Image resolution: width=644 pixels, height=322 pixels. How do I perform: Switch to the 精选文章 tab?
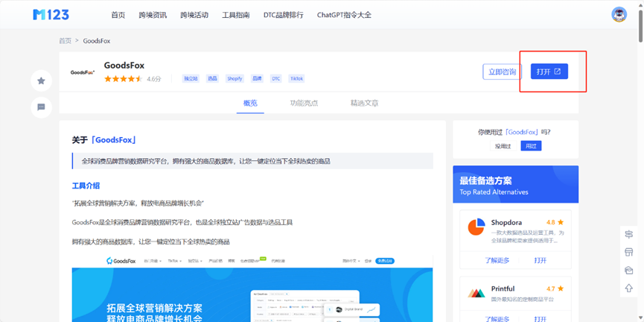click(x=364, y=103)
